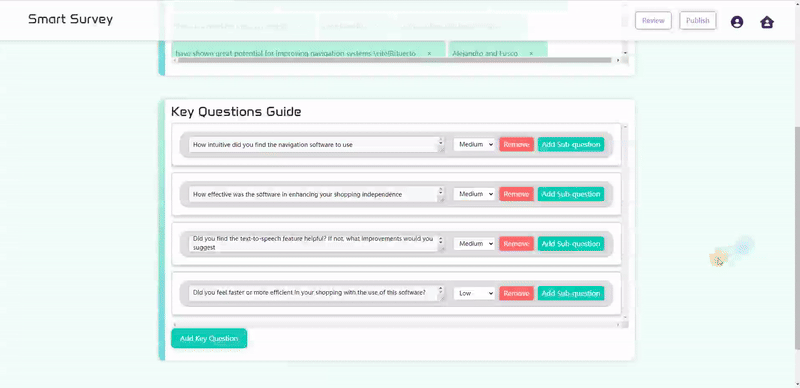Edit the text-to-speech feature question field
The height and width of the screenshot is (388, 800).
[x=316, y=244]
